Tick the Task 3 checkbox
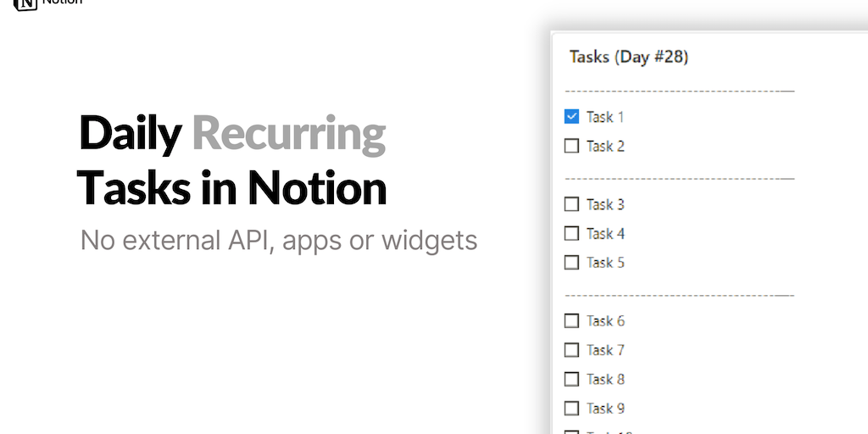868x434 pixels. tap(571, 204)
